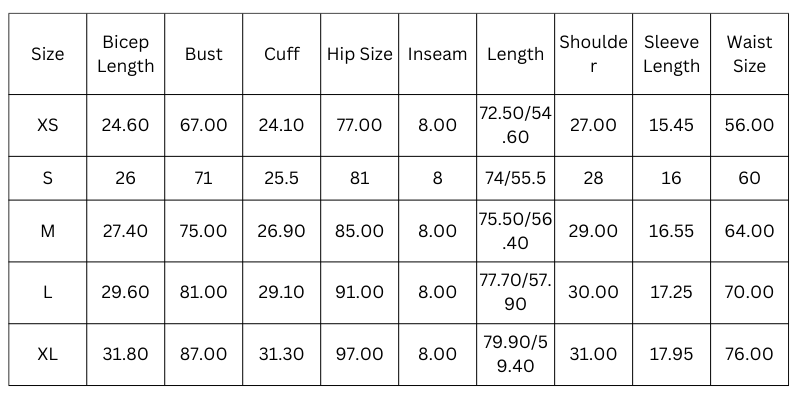Select the Hip Size header cell
The image size is (800, 400).
(360, 54)
